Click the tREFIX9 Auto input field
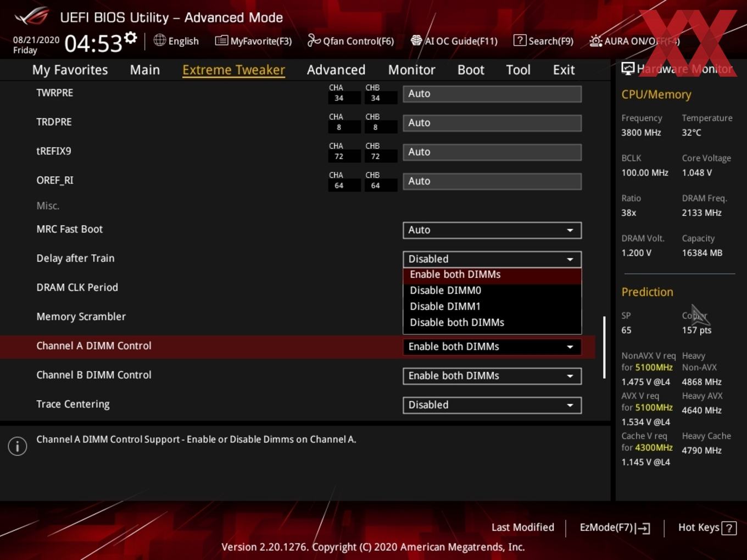The image size is (747, 560). pyautogui.click(x=492, y=152)
